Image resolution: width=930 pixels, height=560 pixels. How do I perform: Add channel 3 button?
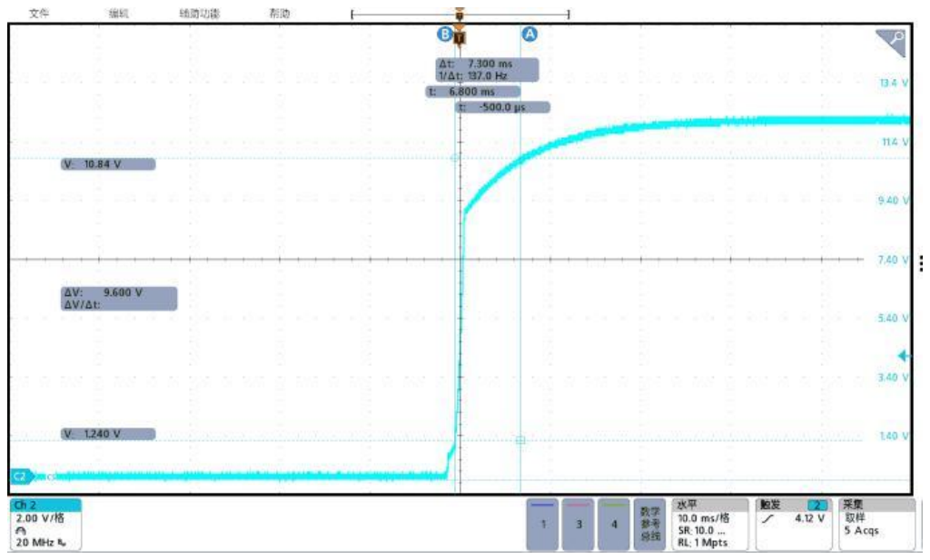coord(579,525)
